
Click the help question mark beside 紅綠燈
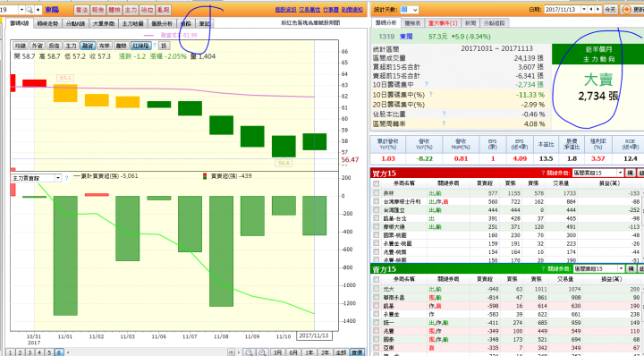click(x=155, y=46)
